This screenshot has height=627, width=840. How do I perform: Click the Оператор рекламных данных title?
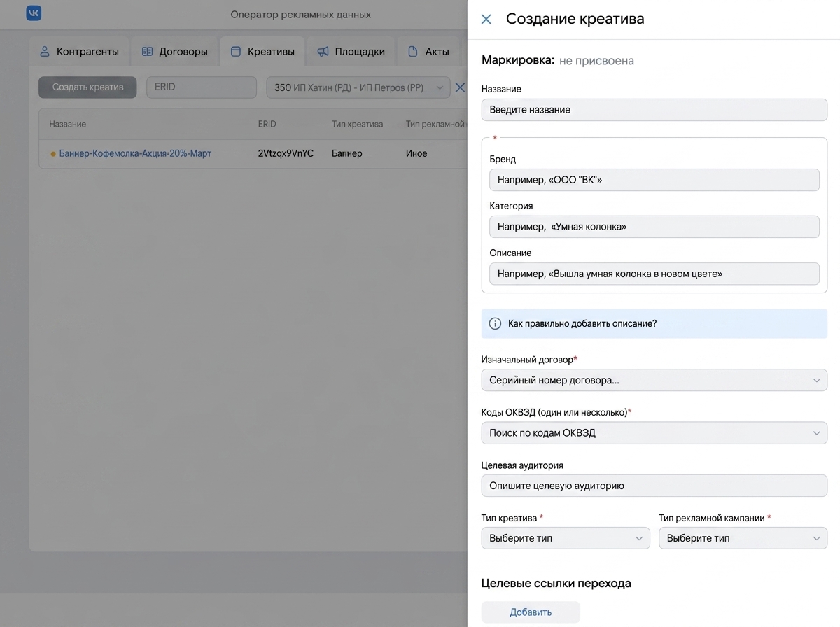click(301, 14)
